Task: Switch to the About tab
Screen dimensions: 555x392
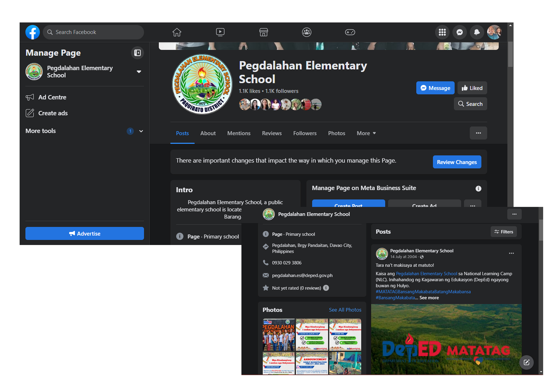Action: click(208, 133)
